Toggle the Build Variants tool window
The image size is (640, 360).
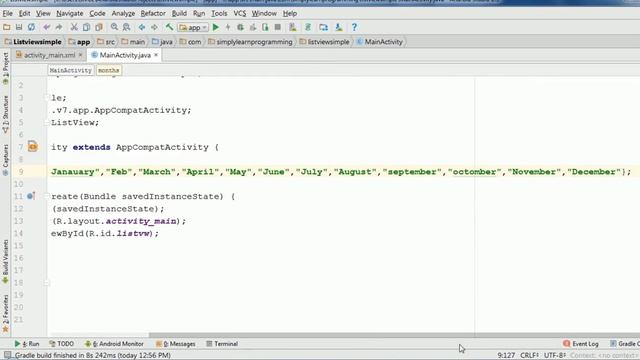tap(5, 261)
